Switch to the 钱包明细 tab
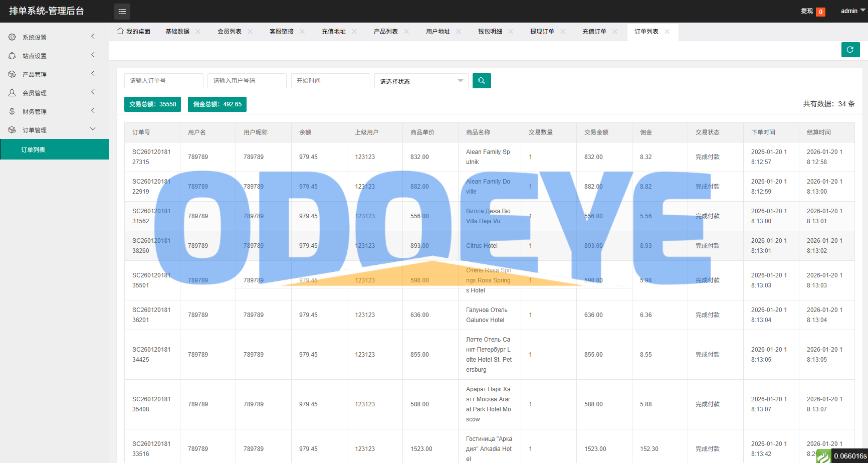This screenshot has height=463, width=868. (490, 31)
